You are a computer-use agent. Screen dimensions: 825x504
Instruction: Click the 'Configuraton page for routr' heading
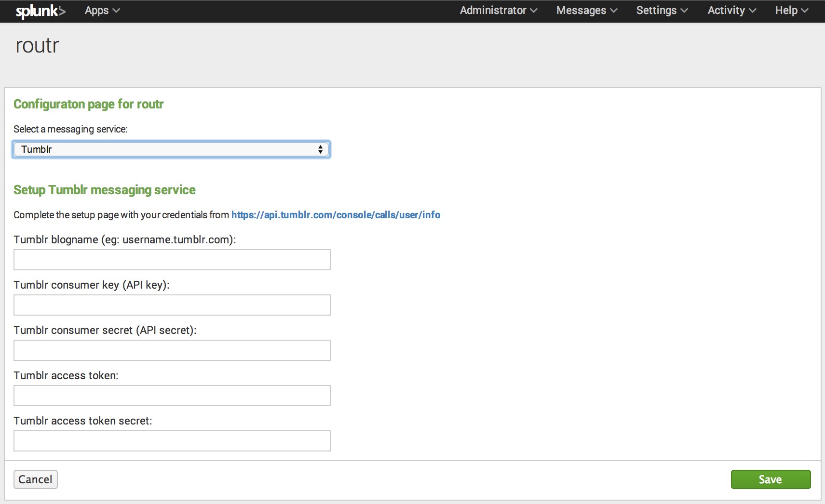(89, 104)
